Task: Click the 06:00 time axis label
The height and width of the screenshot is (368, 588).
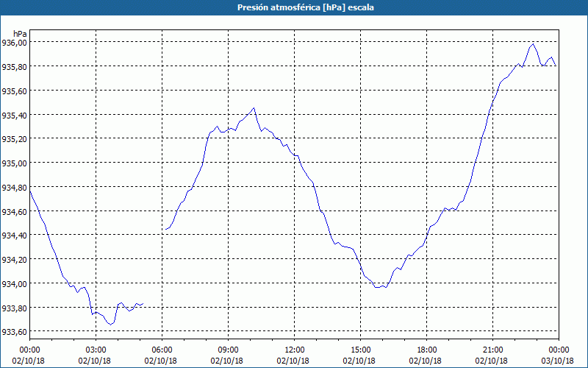Action: point(162,350)
